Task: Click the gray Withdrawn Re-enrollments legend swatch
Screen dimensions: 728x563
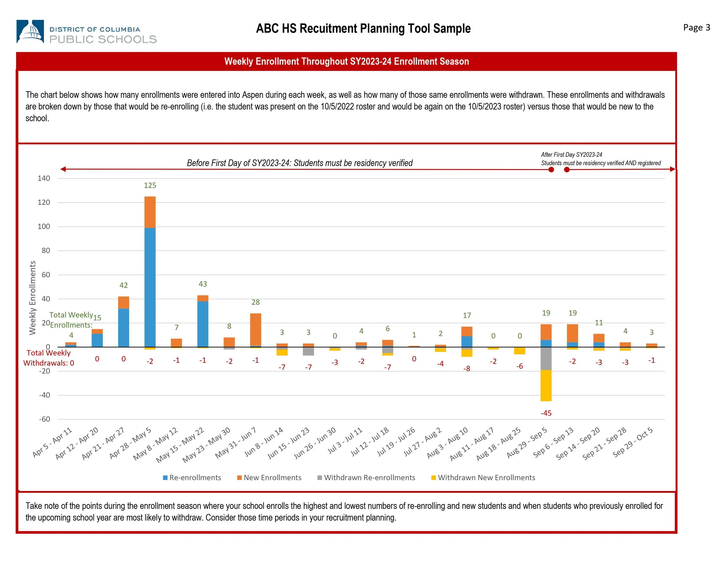Action: click(320, 478)
